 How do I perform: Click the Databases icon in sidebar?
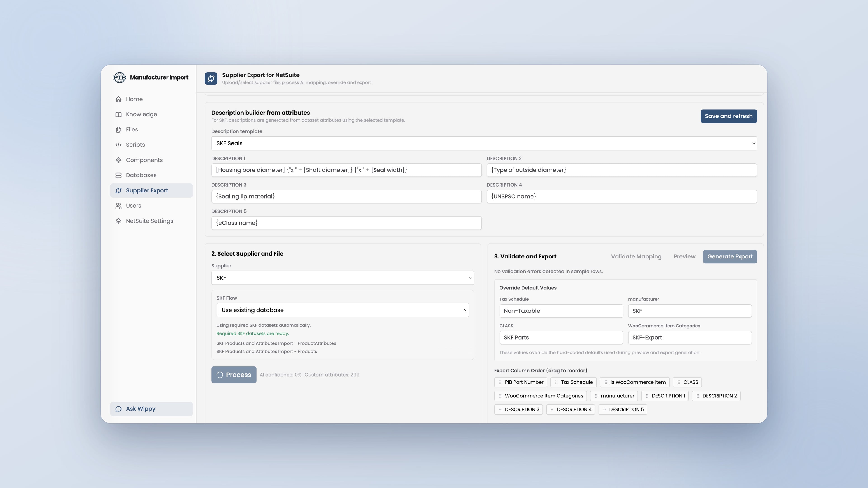pyautogui.click(x=118, y=175)
